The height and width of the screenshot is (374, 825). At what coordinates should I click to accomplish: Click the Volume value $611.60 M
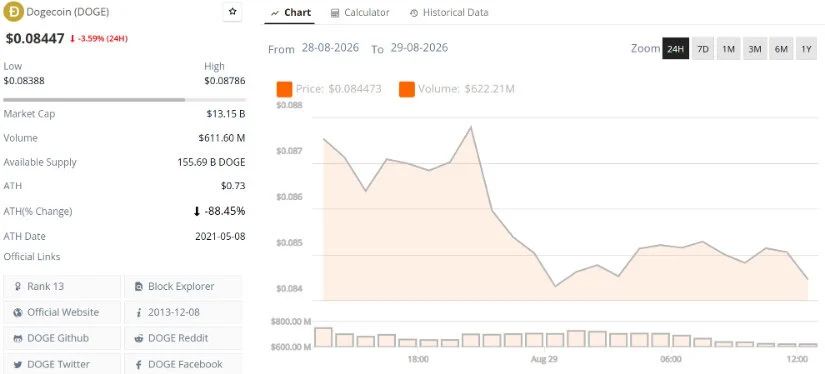coord(222,138)
